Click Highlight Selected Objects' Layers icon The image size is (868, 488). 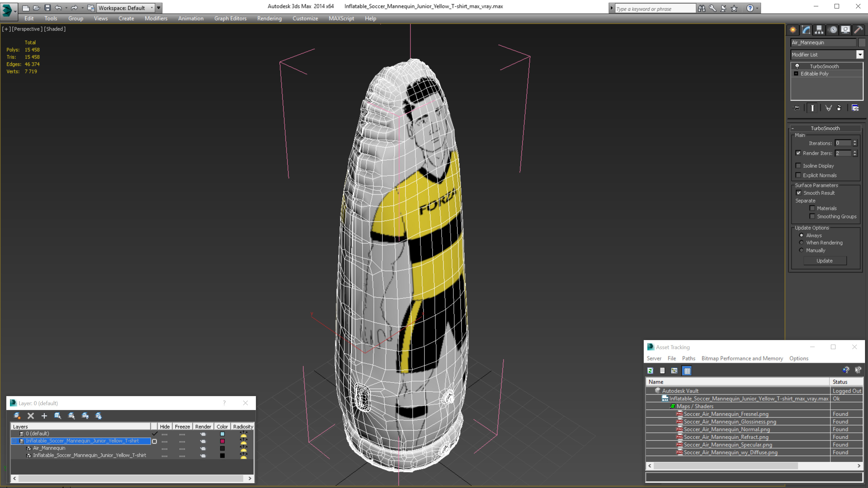tap(71, 416)
